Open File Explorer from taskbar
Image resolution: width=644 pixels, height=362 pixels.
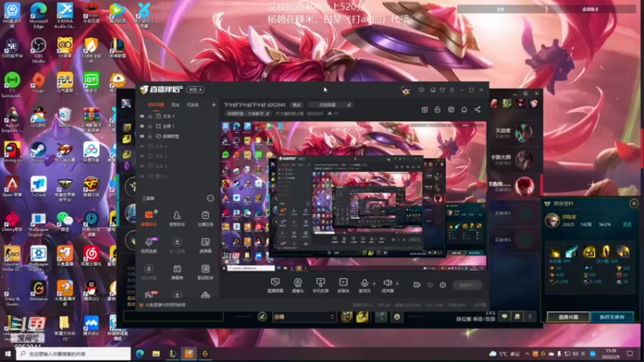click(x=156, y=353)
